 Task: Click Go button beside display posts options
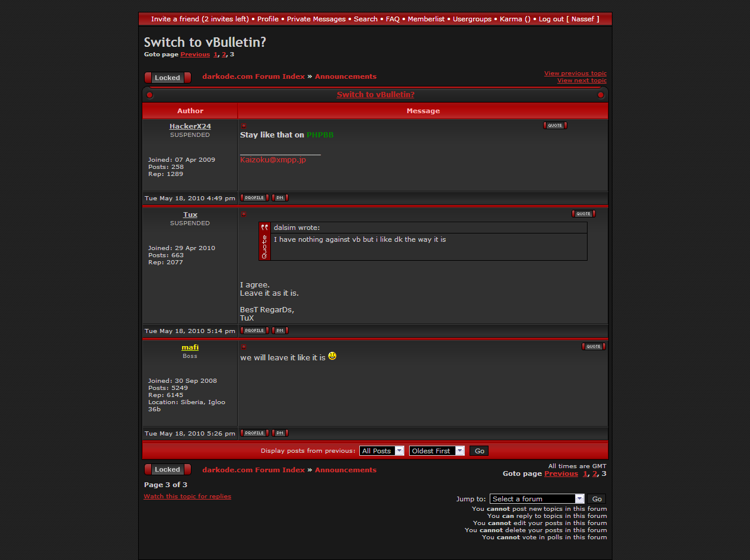[x=480, y=451]
